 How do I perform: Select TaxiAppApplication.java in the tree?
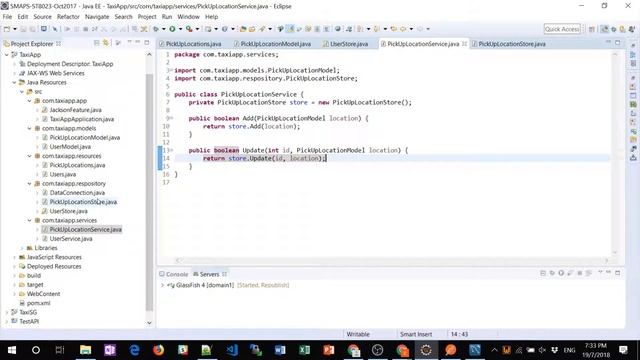tap(82, 119)
